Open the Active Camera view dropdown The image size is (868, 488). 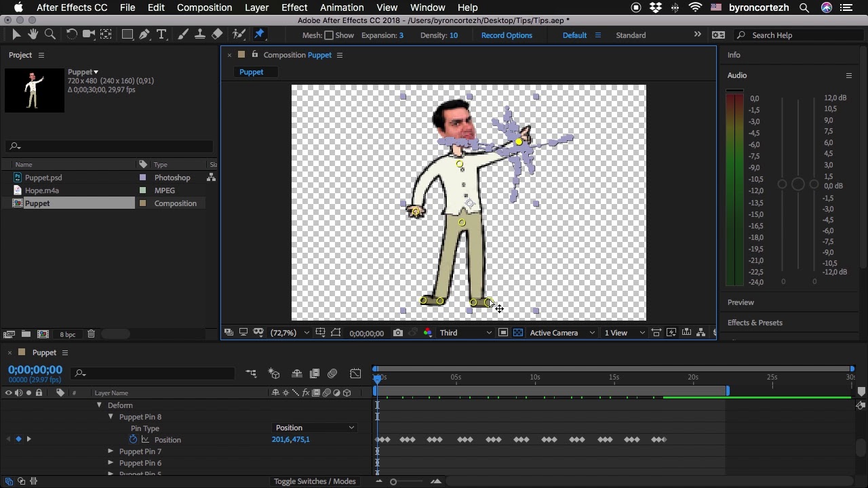pos(562,333)
